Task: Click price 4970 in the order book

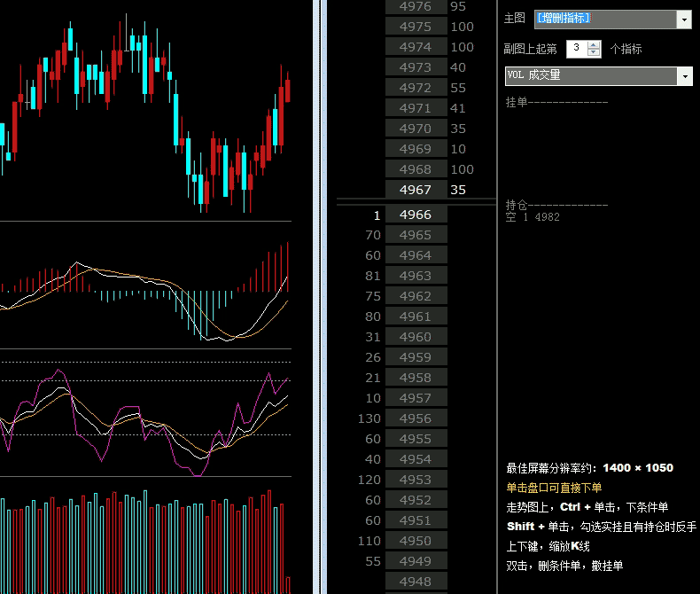Action: coord(416,129)
